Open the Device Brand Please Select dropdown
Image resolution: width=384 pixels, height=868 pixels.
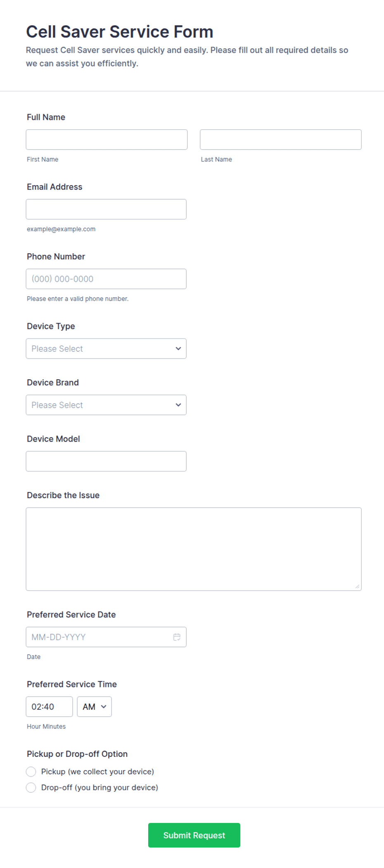(106, 405)
